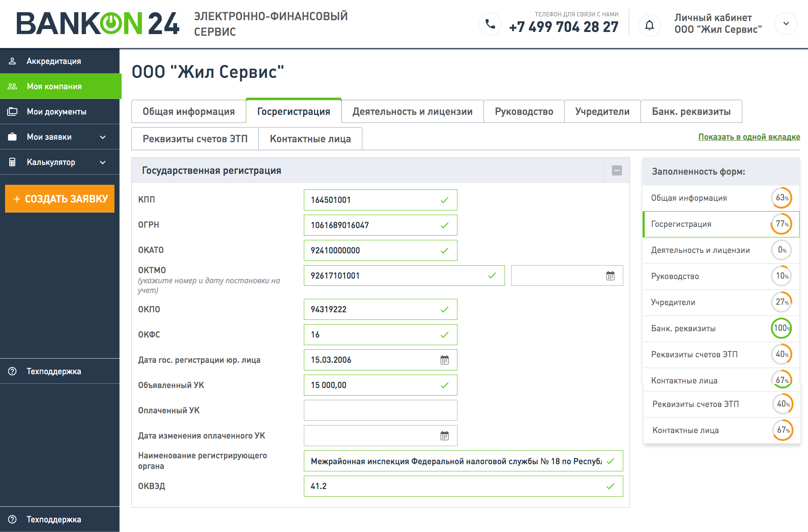Image resolution: width=808 pixels, height=532 pixels.
Task: Open the Личный кабинет dropdown arrow
Action: tap(786, 24)
